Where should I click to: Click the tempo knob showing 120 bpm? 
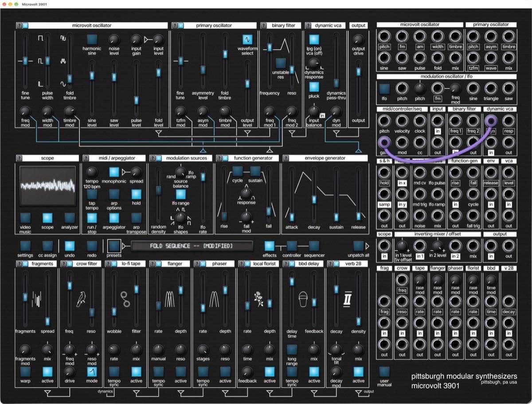coord(92,173)
